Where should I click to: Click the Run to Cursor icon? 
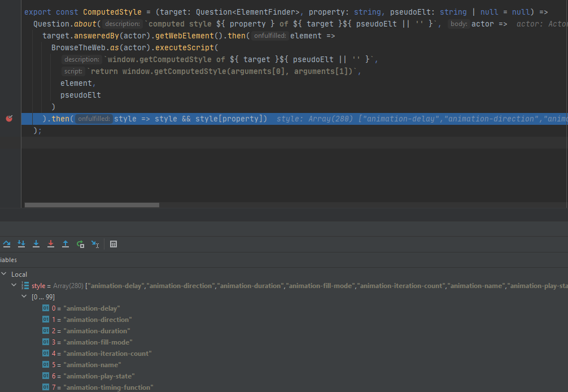(x=95, y=243)
